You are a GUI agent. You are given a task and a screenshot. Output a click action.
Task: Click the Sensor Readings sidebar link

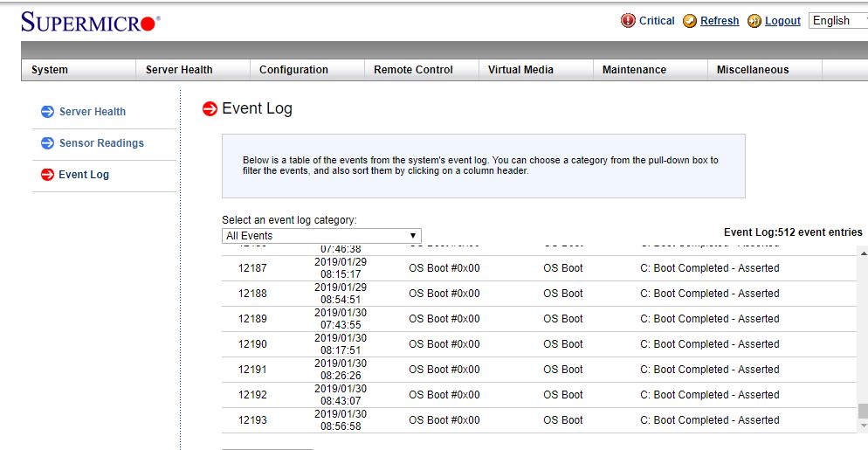click(101, 143)
